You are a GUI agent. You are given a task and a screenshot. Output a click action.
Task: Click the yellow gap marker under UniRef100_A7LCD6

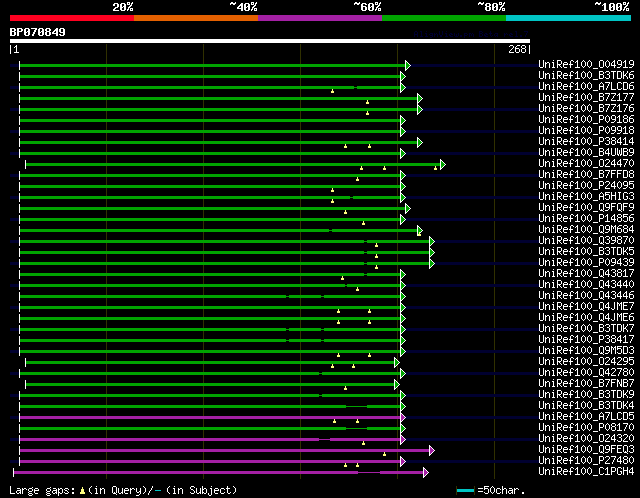(332, 91)
